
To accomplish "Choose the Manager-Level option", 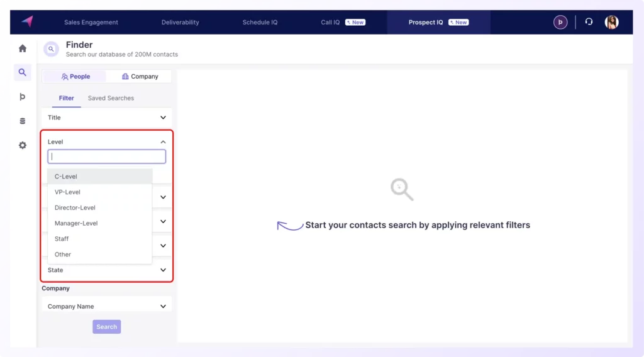I will click(100, 223).
